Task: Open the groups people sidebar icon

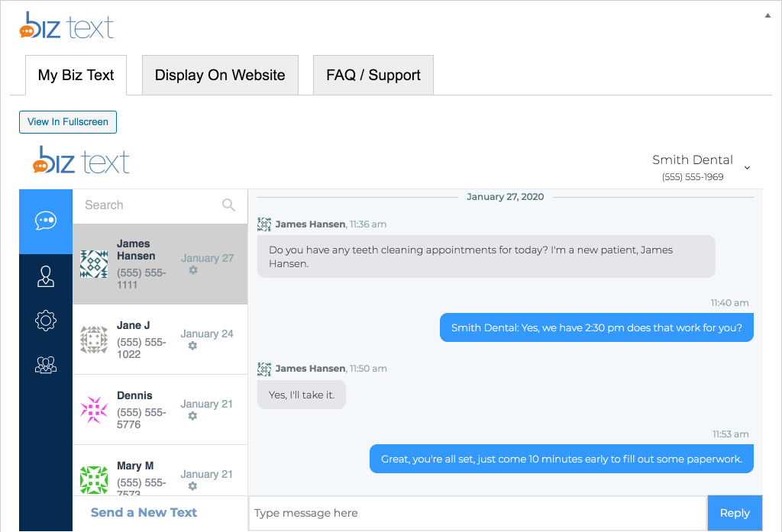Action: point(45,365)
